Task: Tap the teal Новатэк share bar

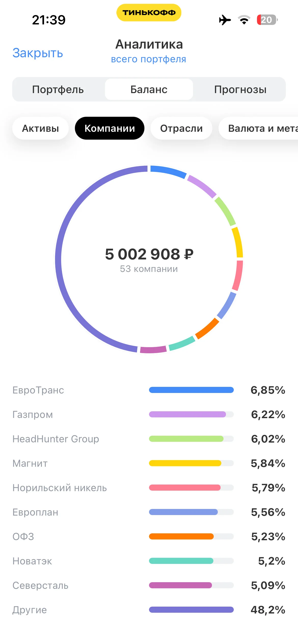Action: pos(181,561)
